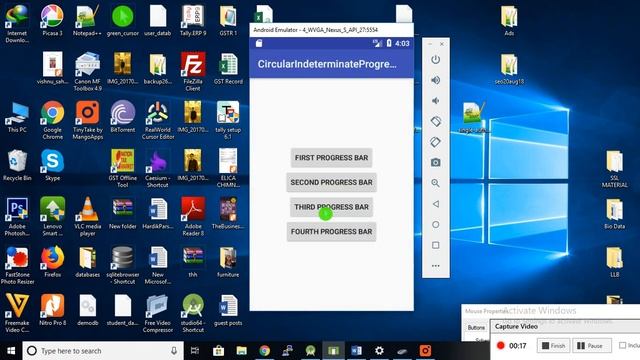
Task: Click the emulator volume up icon
Action: pyautogui.click(x=436, y=80)
